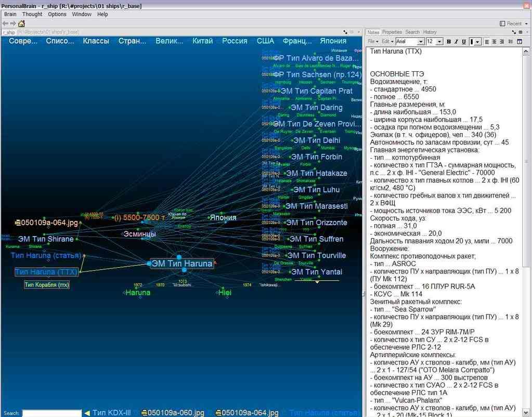Apply italic formatting in Notes toolbar

pos(457,42)
